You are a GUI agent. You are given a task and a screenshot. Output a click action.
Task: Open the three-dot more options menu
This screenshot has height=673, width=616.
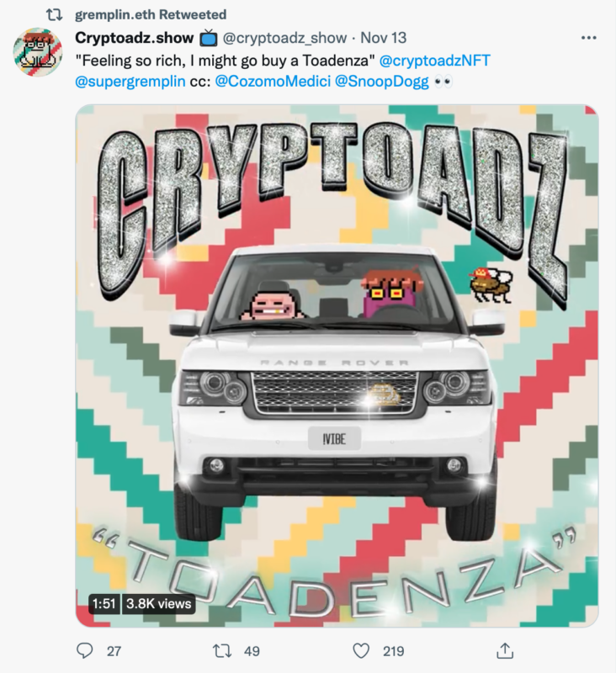(588, 38)
